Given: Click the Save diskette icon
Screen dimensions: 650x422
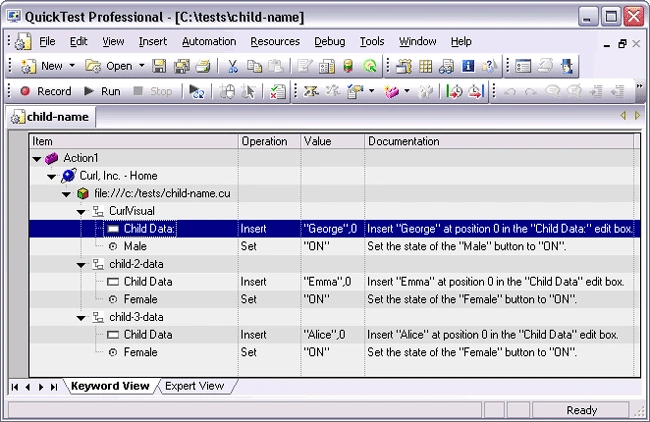Looking at the screenshot, I should 159,66.
